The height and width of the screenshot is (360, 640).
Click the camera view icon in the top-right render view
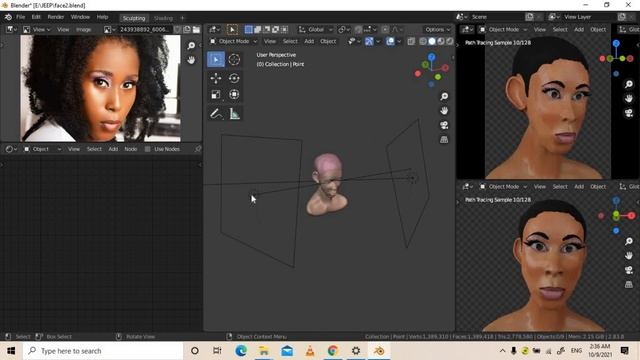[629, 113]
